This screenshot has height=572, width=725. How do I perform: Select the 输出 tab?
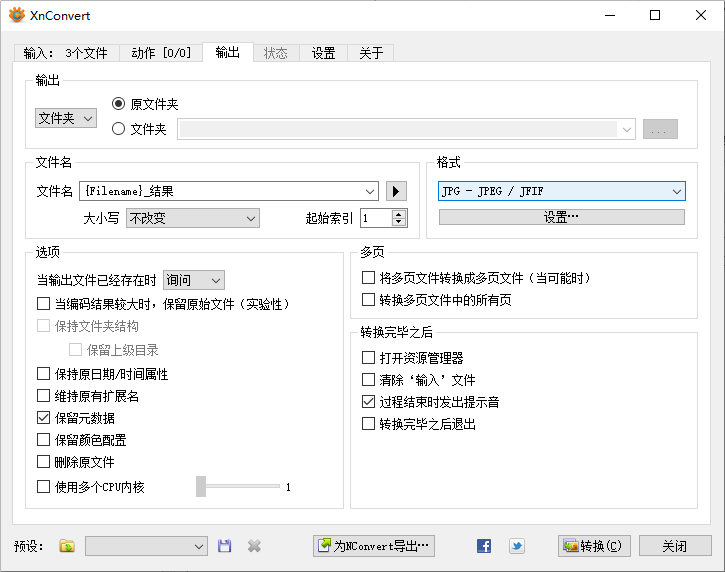228,52
